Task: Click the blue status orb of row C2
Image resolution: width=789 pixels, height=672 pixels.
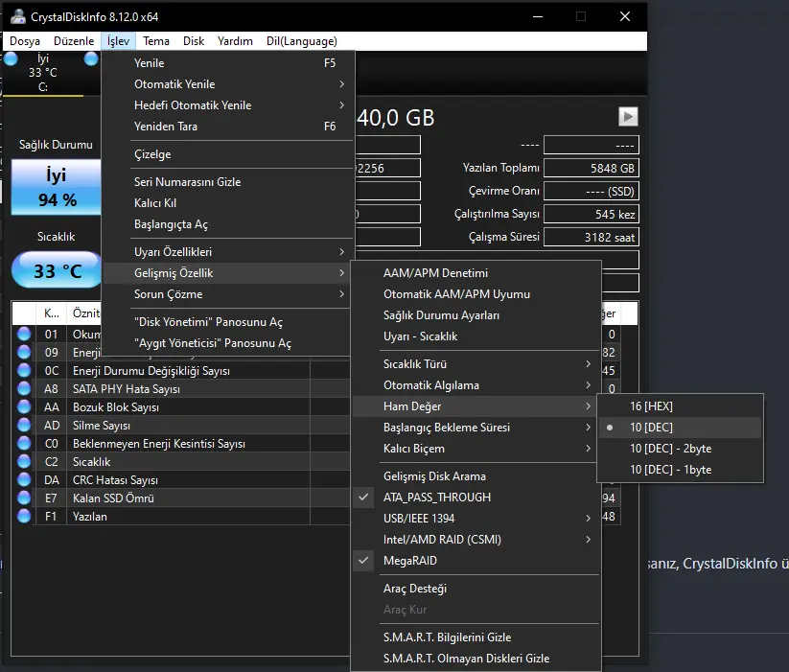Action: coord(24,461)
